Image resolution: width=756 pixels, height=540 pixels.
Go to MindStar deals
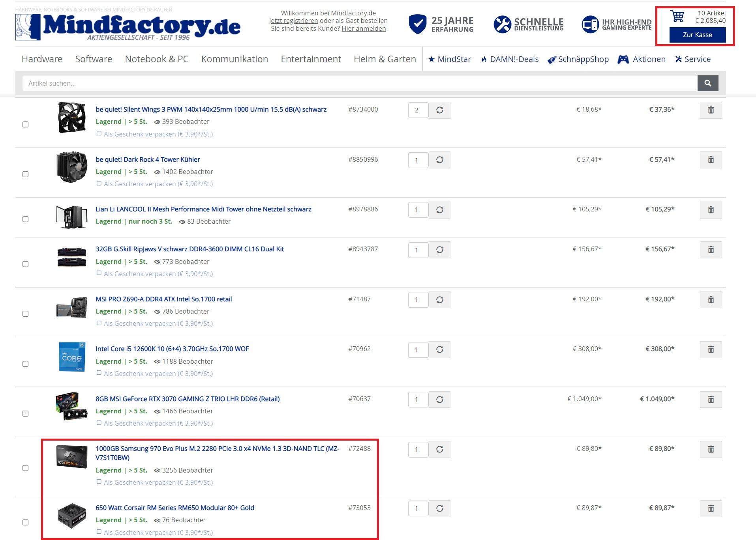450,59
